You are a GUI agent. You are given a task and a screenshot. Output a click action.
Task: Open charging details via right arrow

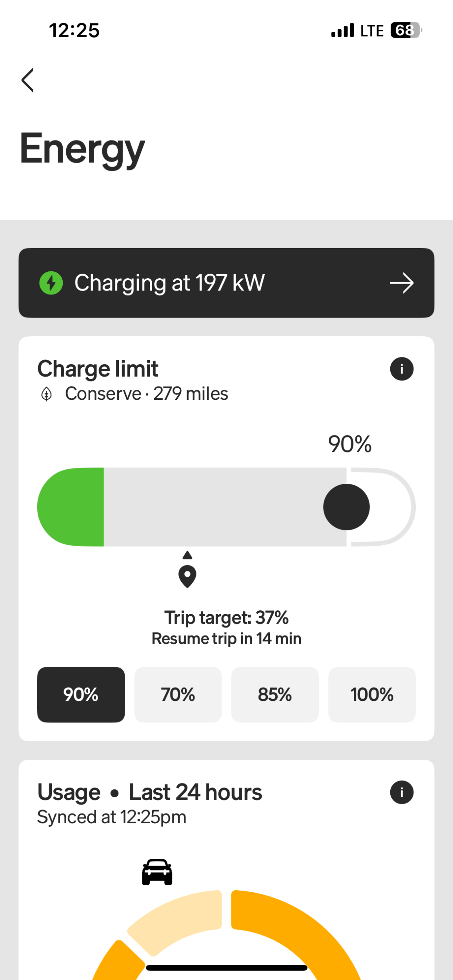(402, 283)
